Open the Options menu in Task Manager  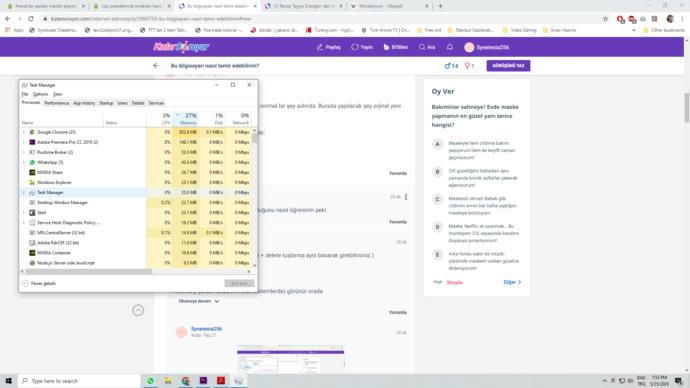40,94
